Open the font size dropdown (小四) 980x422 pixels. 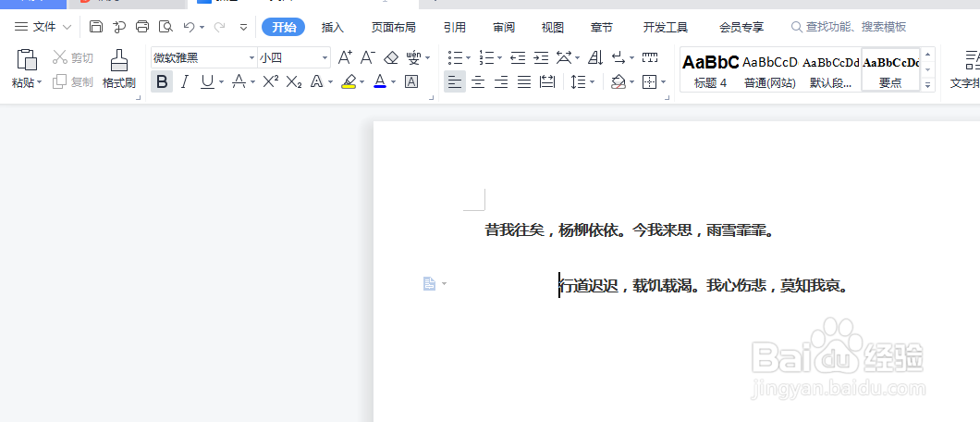[x=325, y=58]
